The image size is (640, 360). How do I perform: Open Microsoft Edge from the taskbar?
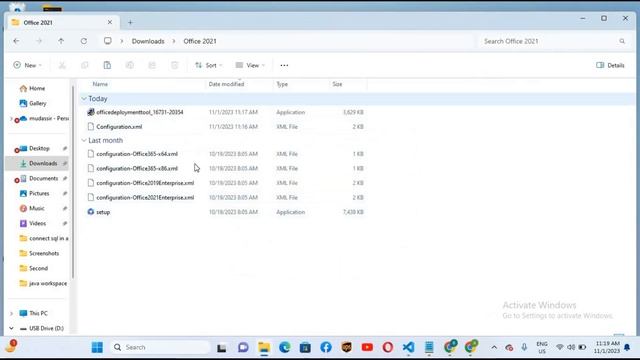point(284,347)
